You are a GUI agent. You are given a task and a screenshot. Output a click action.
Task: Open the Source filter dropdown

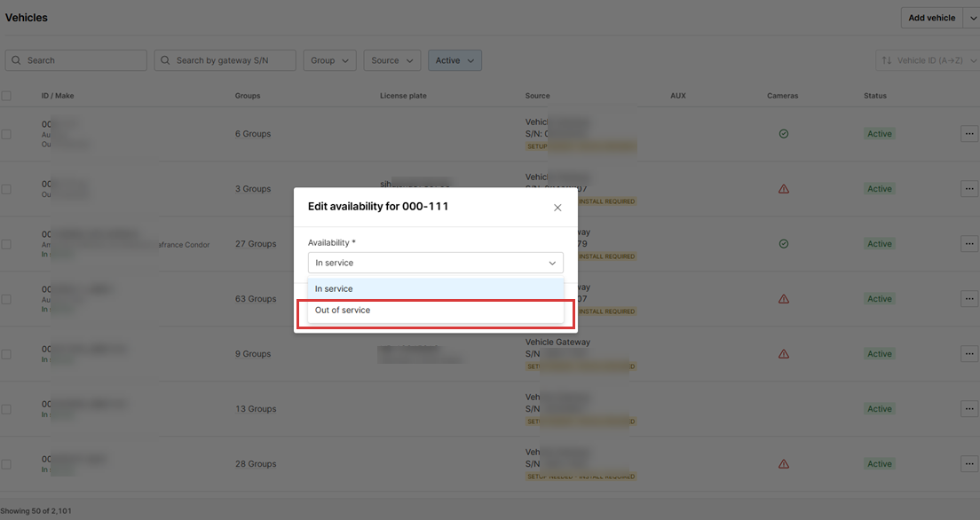(391, 60)
